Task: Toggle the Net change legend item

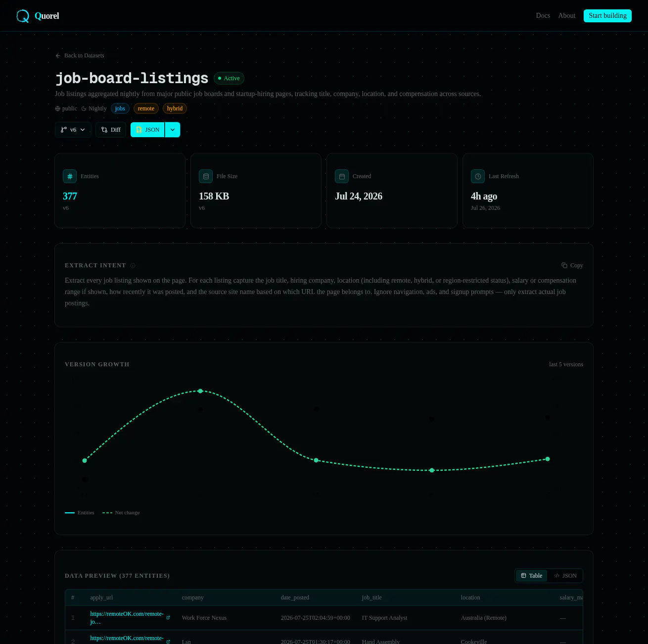Action: [x=121, y=512]
